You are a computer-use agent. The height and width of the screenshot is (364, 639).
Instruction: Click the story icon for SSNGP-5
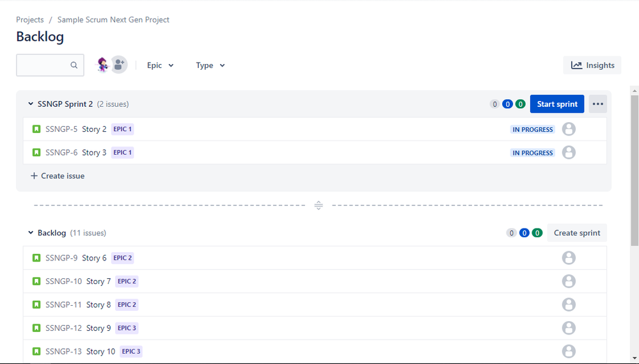36,129
